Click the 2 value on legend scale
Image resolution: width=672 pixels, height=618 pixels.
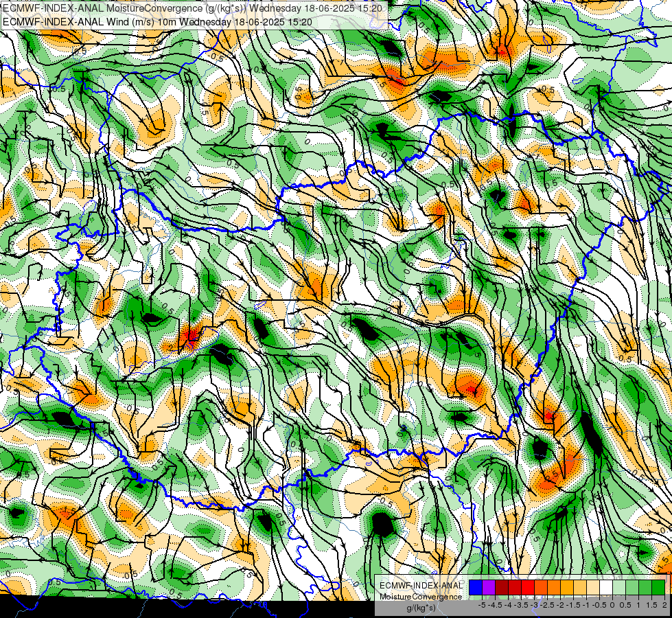coord(664,605)
